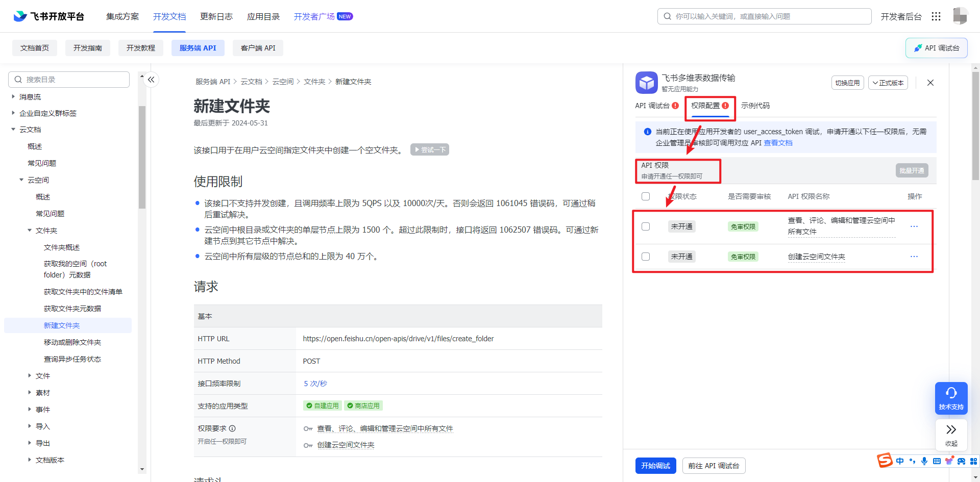The height and width of the screenshot is (482, 980).
Task: Expand the 文档版本 tree node
Action: point(30,460)
